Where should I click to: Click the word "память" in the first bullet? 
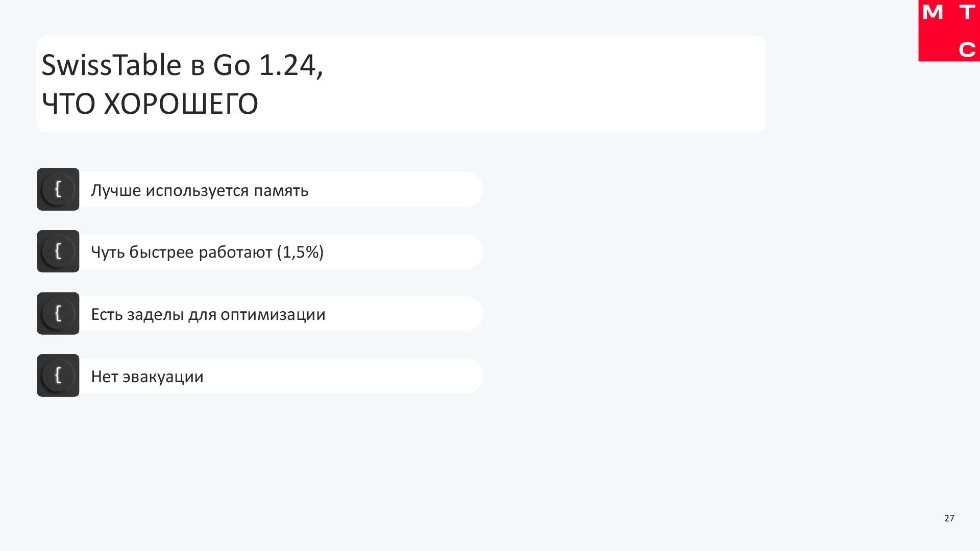click(x=281, y=190)
